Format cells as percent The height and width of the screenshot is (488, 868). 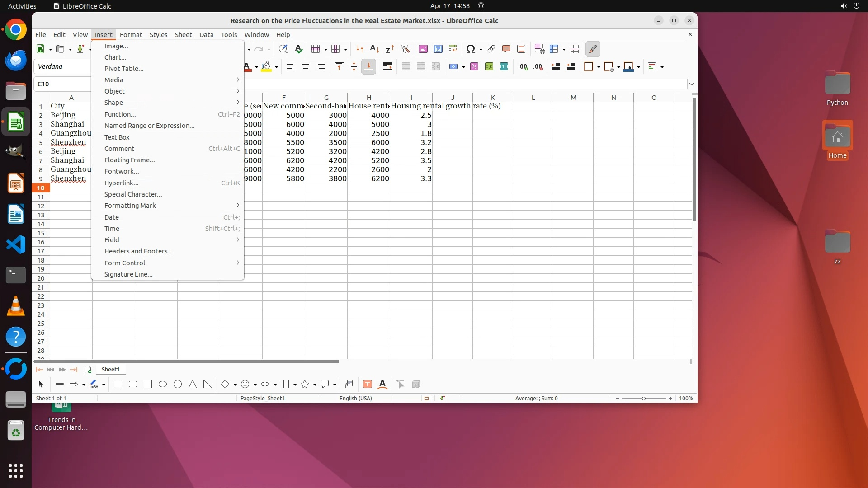click(474, 67)
